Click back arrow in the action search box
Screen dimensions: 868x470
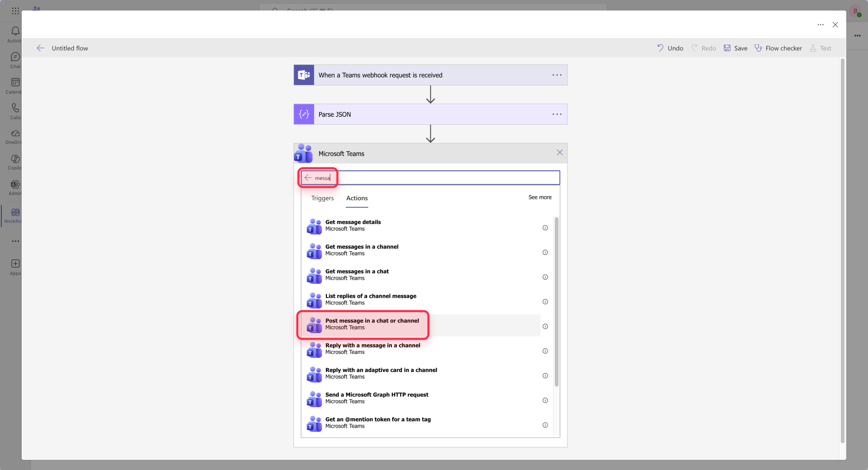click(308, 178)
